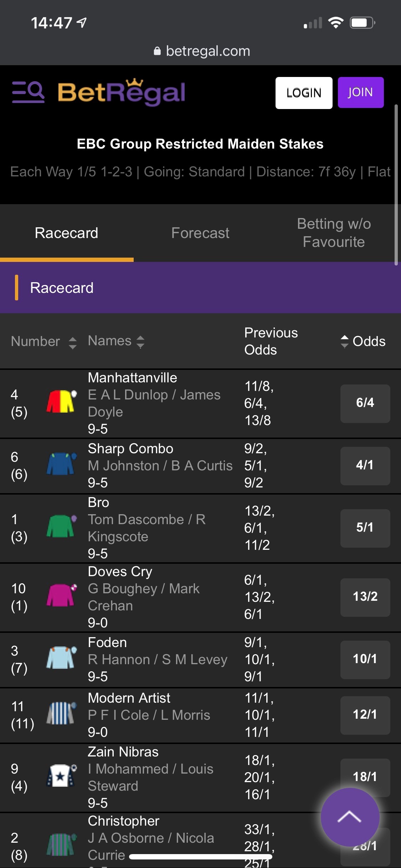Open the Betting w/o Favourite tab
This screenshot has width=401, height=868.
334,233
